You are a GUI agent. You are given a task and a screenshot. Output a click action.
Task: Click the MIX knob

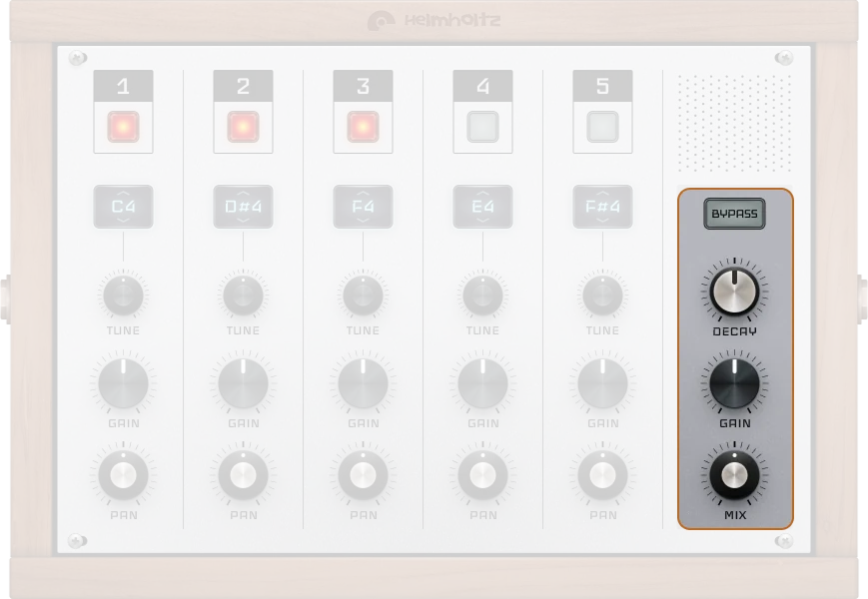[x=734, y=475]
